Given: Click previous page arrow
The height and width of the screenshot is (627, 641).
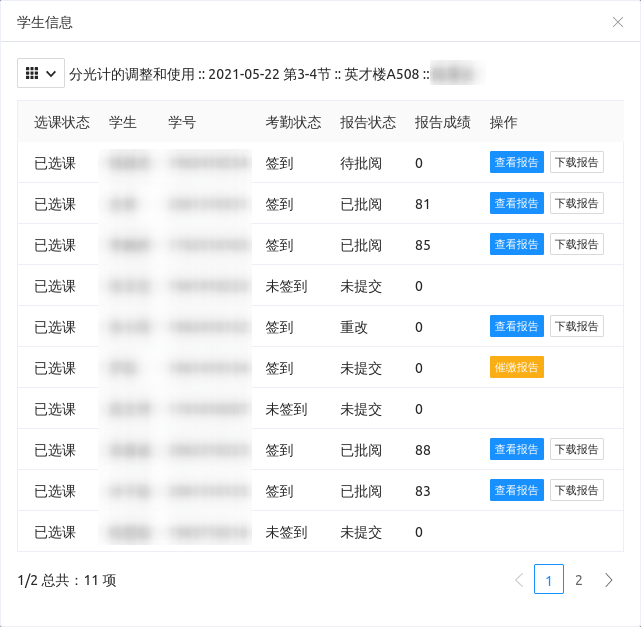Looking at the screenshot, I should pos(518,580).
